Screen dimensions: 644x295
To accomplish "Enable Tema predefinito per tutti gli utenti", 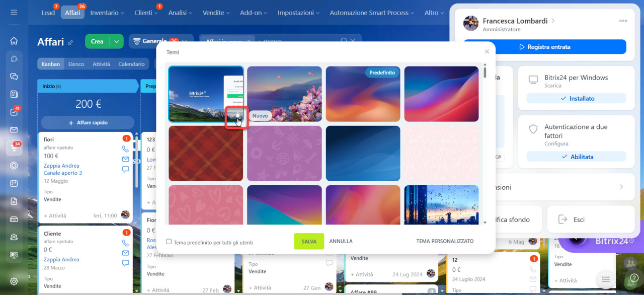I will [169, 242].
